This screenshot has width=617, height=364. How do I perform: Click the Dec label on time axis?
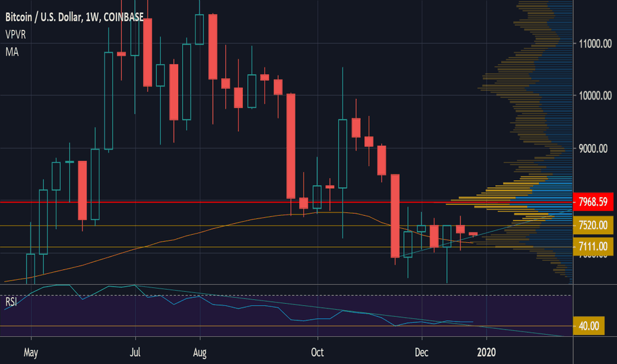422,352
